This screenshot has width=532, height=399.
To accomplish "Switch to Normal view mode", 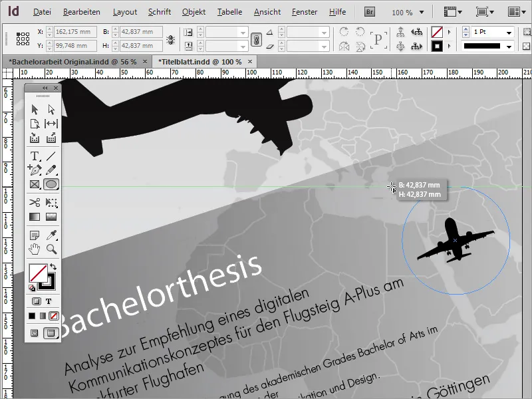I will (x=35, y=333).
